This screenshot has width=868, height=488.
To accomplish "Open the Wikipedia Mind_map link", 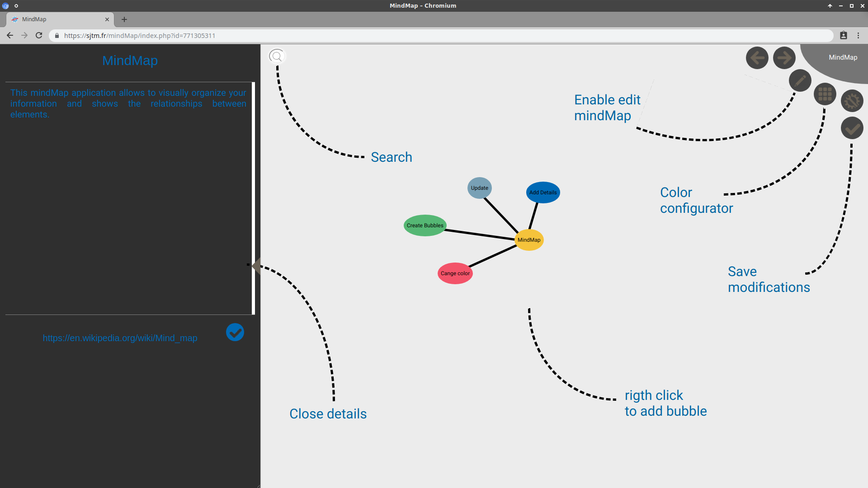I will pos(120,338).
